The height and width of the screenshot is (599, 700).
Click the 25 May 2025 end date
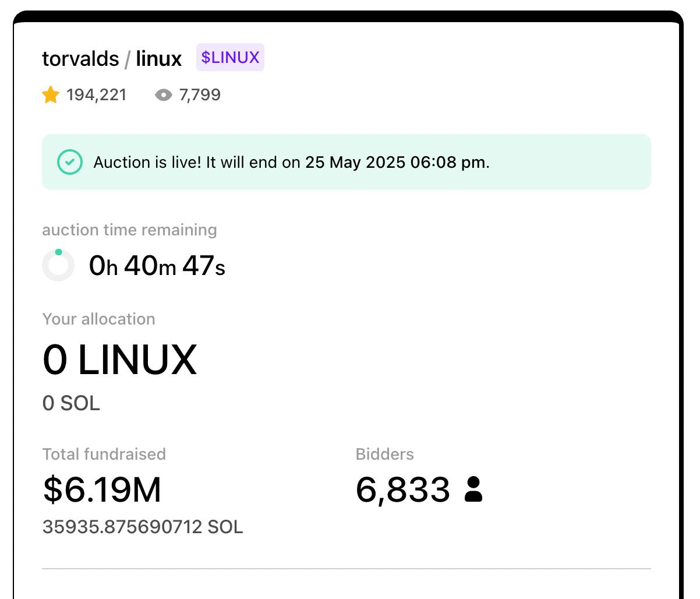point(396,163)
